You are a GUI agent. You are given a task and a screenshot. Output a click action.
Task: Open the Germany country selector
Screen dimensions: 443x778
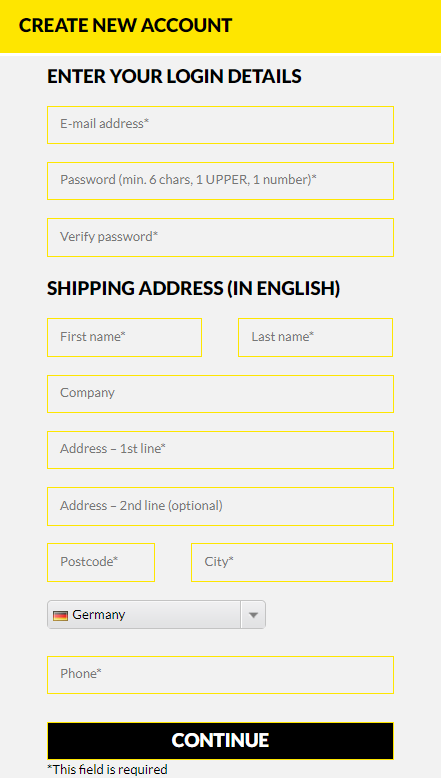pyautogui.click(x=157, y=615)
